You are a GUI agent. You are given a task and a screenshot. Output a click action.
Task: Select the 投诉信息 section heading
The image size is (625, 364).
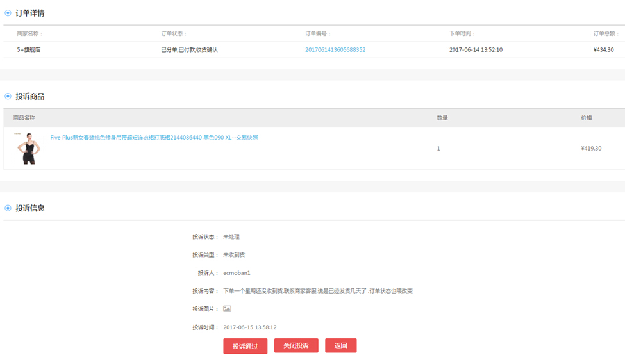pyautogui.click(x=30, y=208)
